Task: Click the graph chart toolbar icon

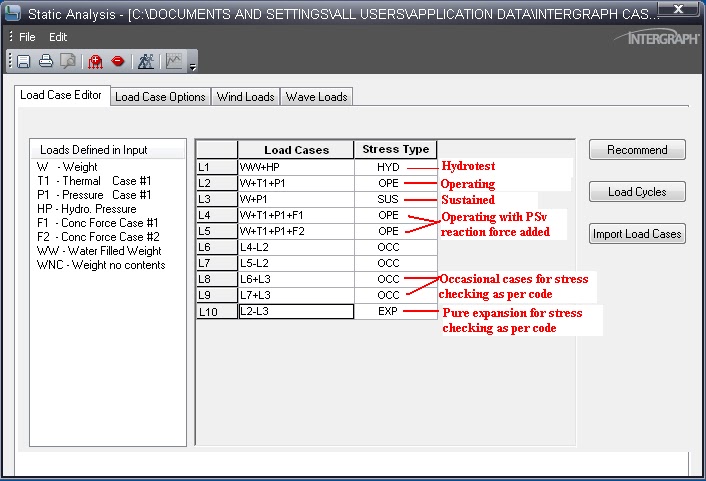Action: click(174, 61)
